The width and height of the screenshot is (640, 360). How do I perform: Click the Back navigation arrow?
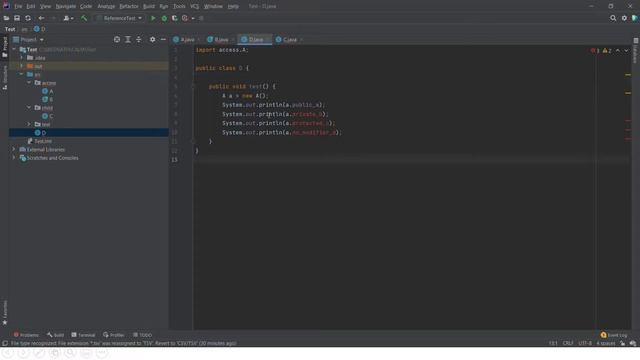[x=41, y=18]
